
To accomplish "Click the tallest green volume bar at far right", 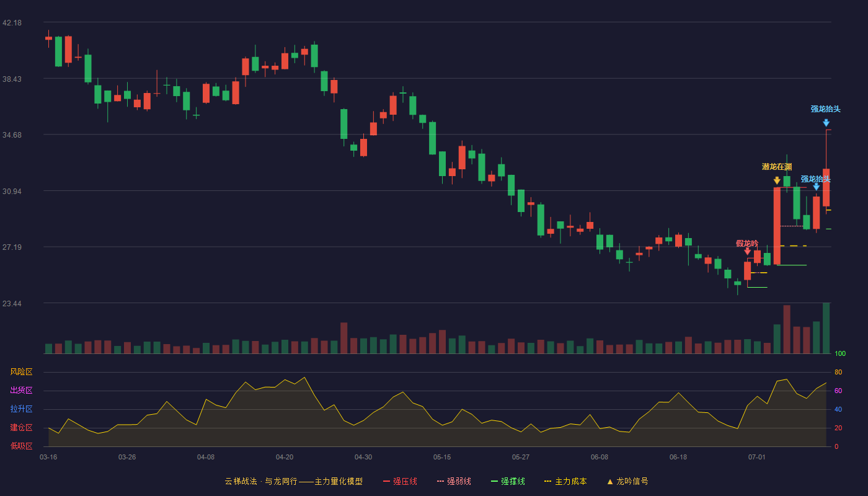I will (826, 328).
